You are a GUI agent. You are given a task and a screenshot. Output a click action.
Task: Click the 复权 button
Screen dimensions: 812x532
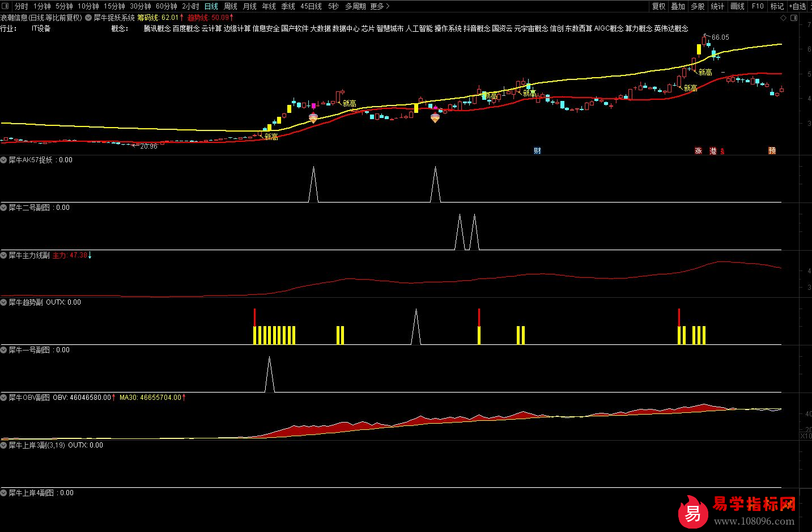[659, 6]
